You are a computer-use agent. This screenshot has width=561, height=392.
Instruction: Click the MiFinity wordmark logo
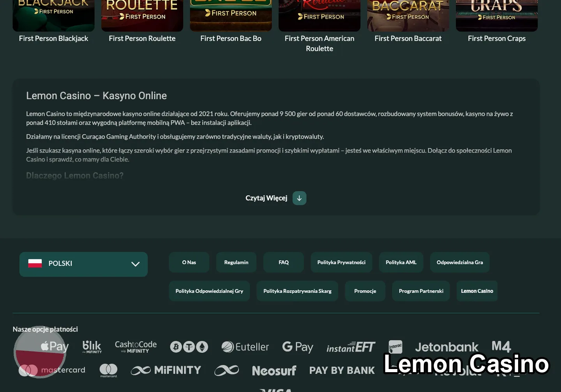[166, 370]
